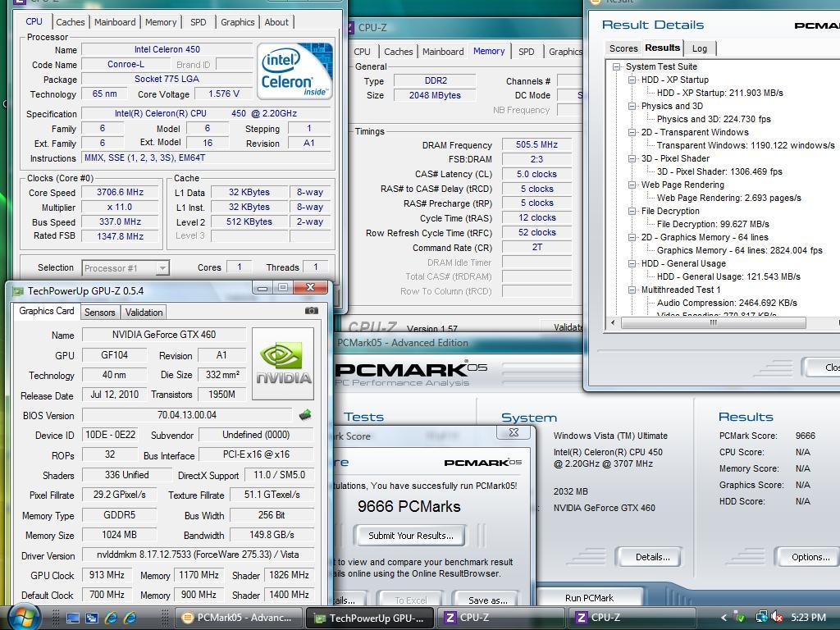Collapse File Decryption node

[632, 211]
